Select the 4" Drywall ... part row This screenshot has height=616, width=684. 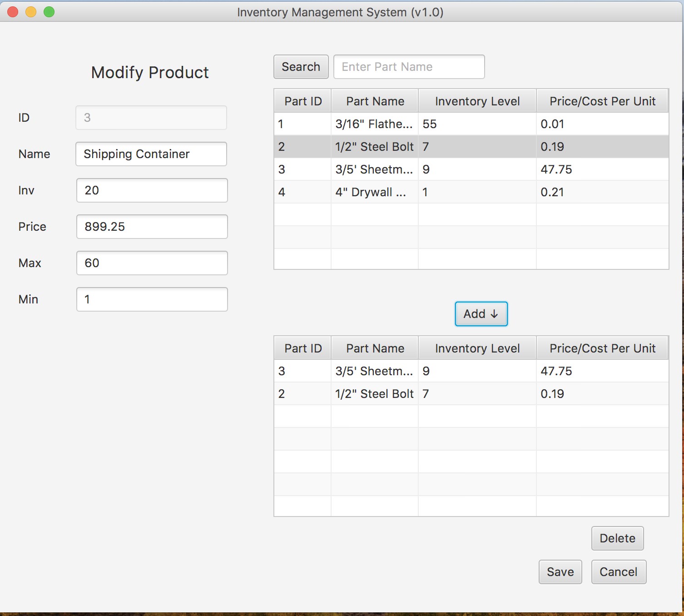click(x=471, y=192)
